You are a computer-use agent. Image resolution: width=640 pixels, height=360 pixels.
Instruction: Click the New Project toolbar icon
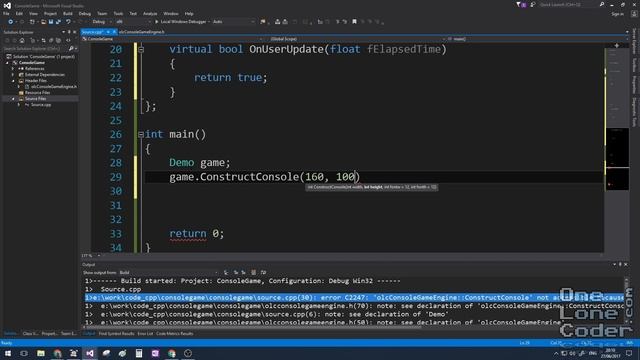(x=32, y=22)
